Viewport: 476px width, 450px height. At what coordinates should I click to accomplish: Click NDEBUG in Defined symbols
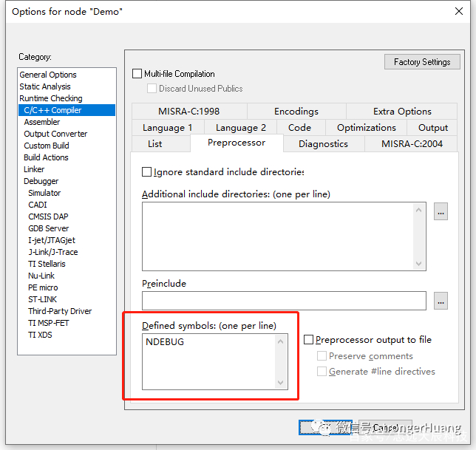pyautogui.click(x=165, y=341)
